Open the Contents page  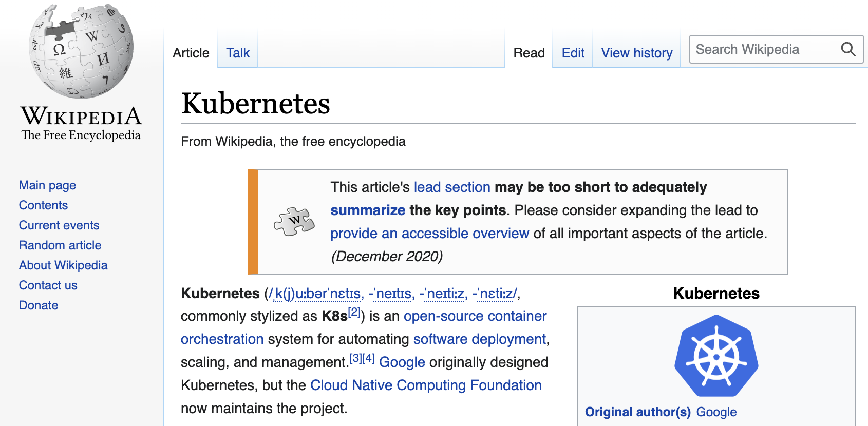coord(43,205)
